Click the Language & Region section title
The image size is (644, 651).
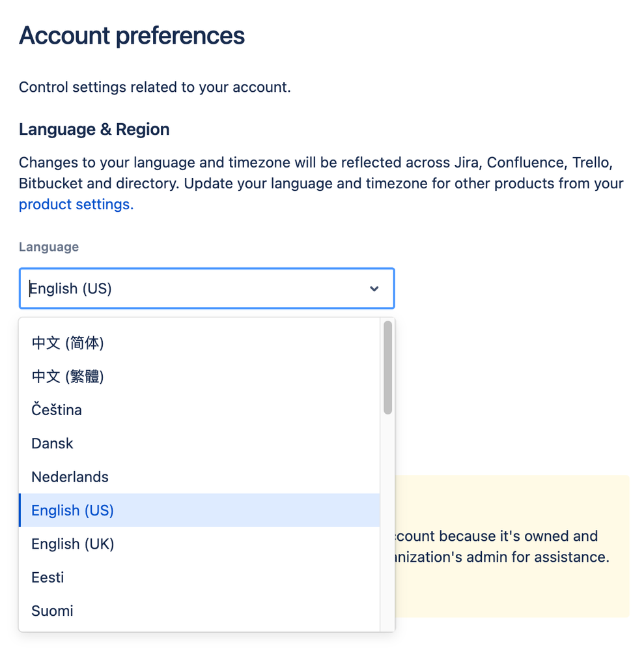(x=94, y=129)
